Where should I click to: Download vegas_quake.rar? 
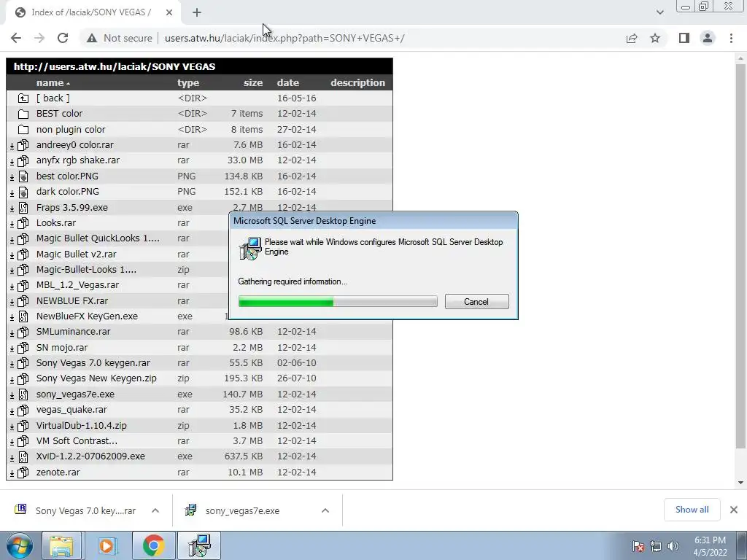coord(71,410)
